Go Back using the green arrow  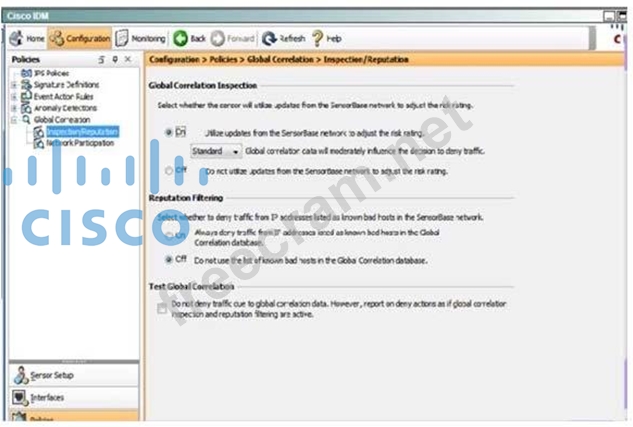tap(189, 38)
